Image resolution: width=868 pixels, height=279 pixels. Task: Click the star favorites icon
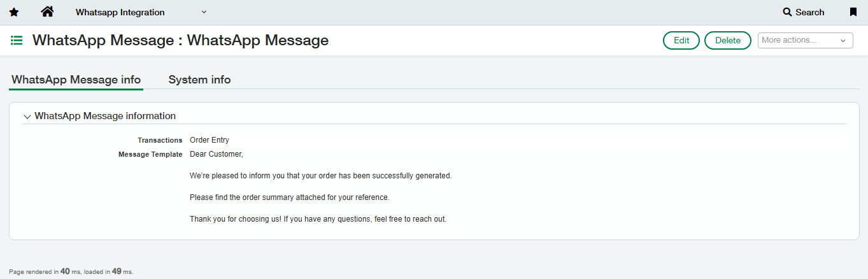pos(14,12)
